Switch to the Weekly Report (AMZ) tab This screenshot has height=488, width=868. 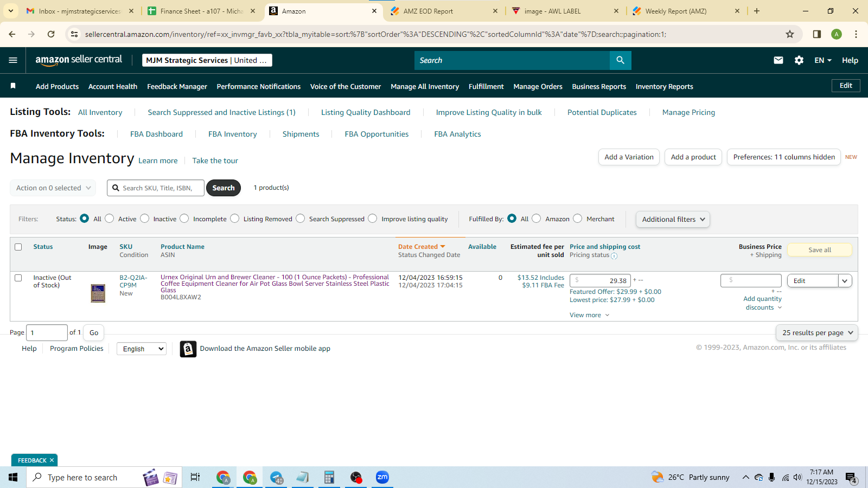pyautogui.click(x=686, y=11)
